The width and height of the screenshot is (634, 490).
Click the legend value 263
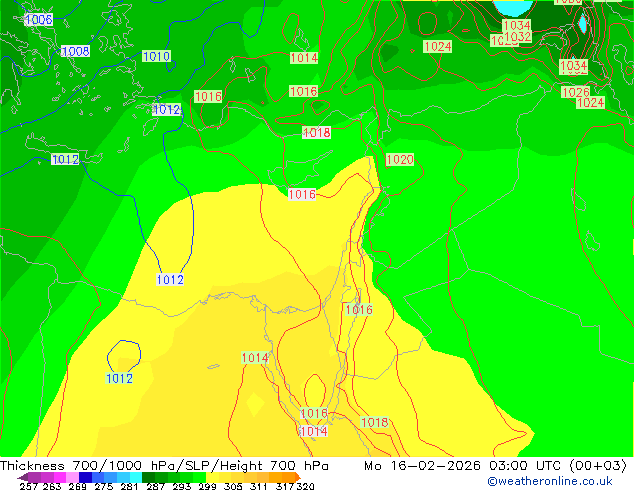52,486
